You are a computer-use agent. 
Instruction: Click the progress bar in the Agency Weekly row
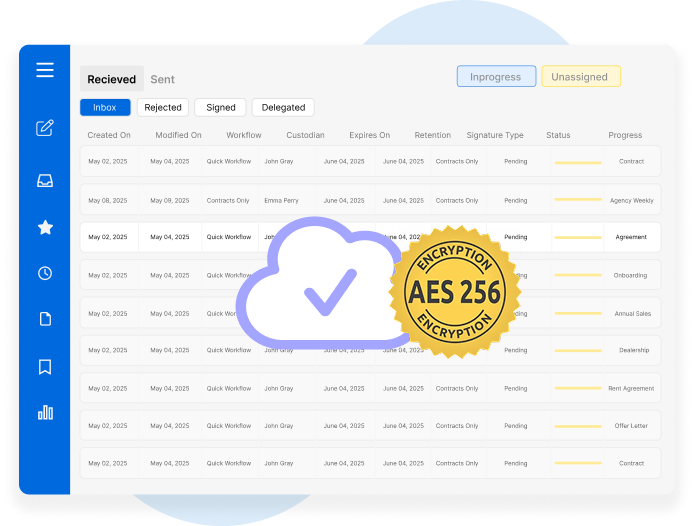click(578, 200)
